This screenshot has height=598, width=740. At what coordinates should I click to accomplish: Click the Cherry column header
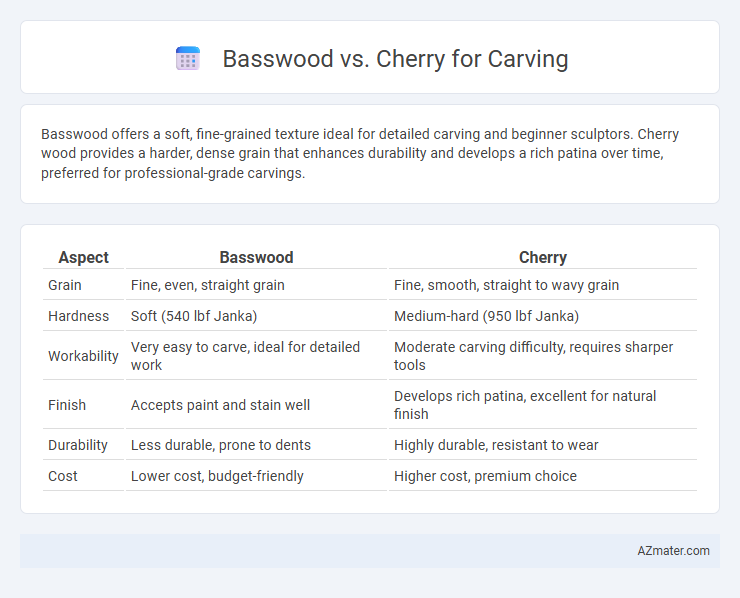pyautogui.click(x=543, y=257)
